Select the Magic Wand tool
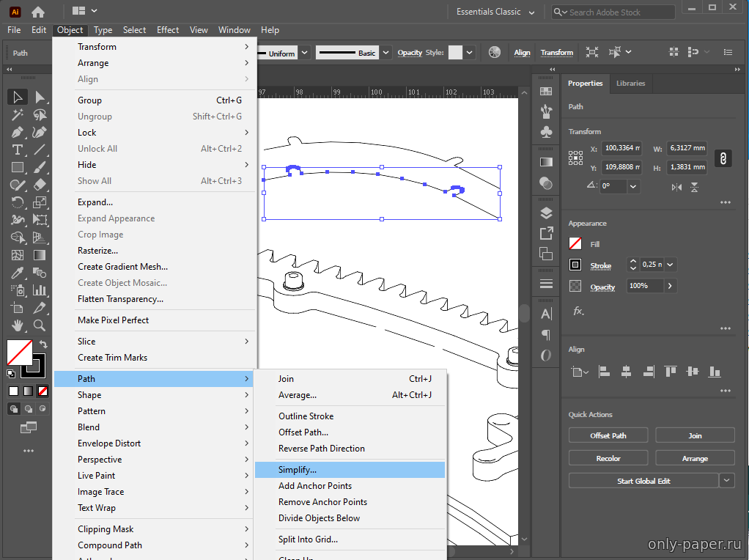 [18, 114]
